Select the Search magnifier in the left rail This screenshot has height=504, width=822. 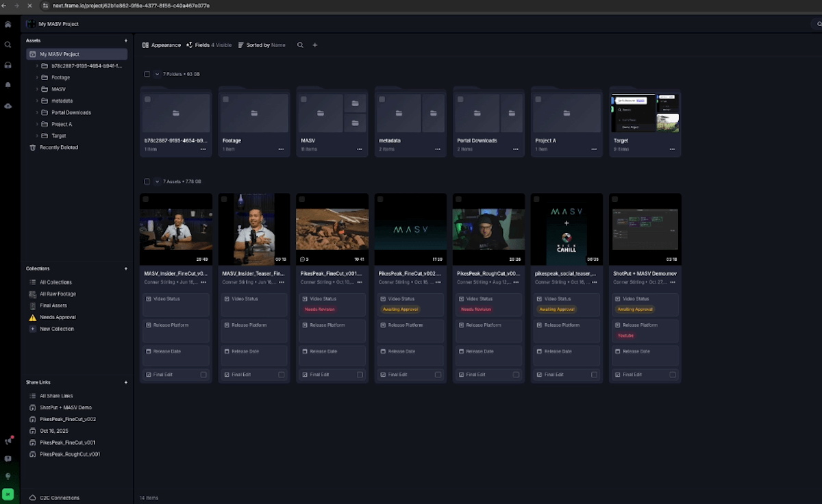tap(8, 45)
